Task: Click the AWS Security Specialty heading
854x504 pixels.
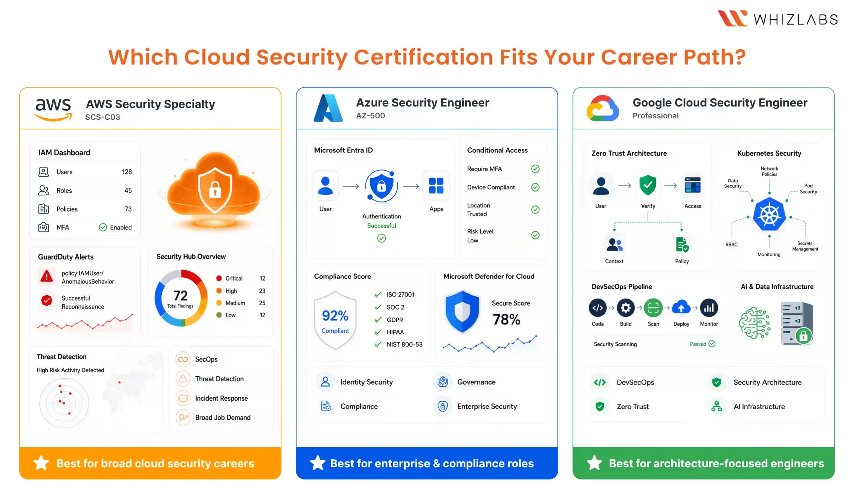Action: (150, 104)
